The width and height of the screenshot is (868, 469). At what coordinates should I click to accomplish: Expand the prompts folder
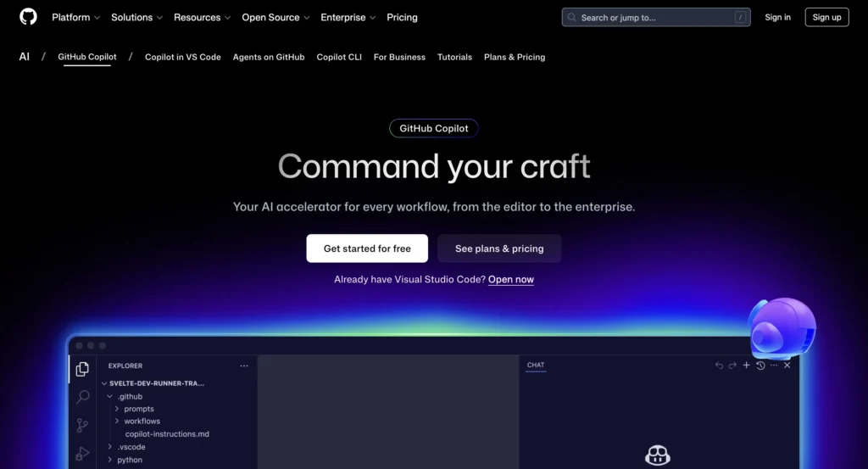(x=134, y=409)
